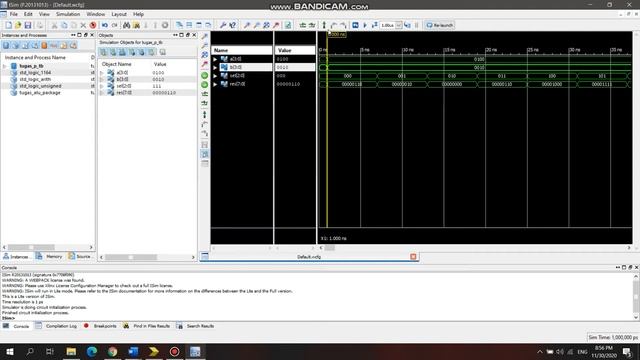Toggle fourth filter button in Objects panel toolbar
Screen dimensions: 640x360
pyautogui.click(x=132, y=52)
